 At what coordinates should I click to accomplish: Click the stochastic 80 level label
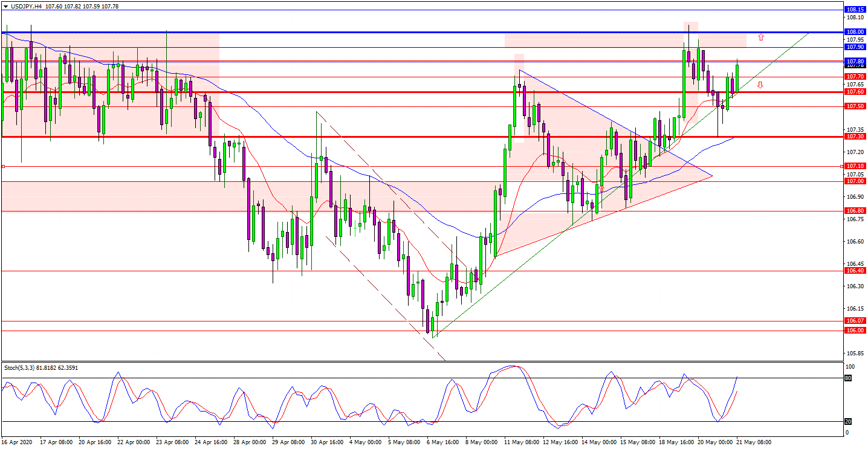point(847,378)
